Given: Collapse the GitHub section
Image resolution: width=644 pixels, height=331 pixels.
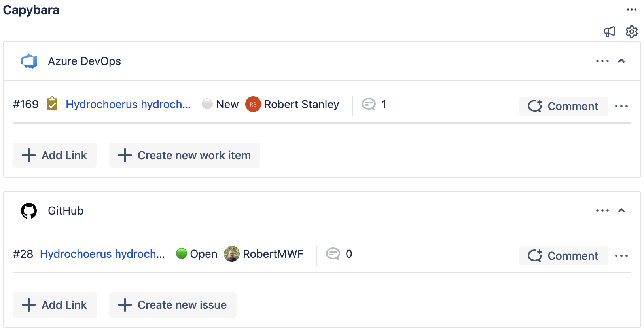Looking at the screenshot, I should [x=621, y=211].
